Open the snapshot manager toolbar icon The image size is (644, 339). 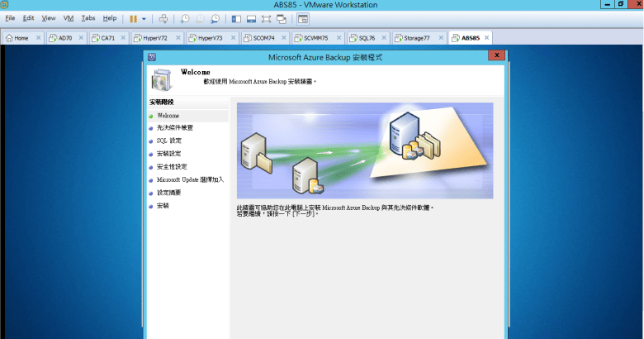tap(215, 18)
